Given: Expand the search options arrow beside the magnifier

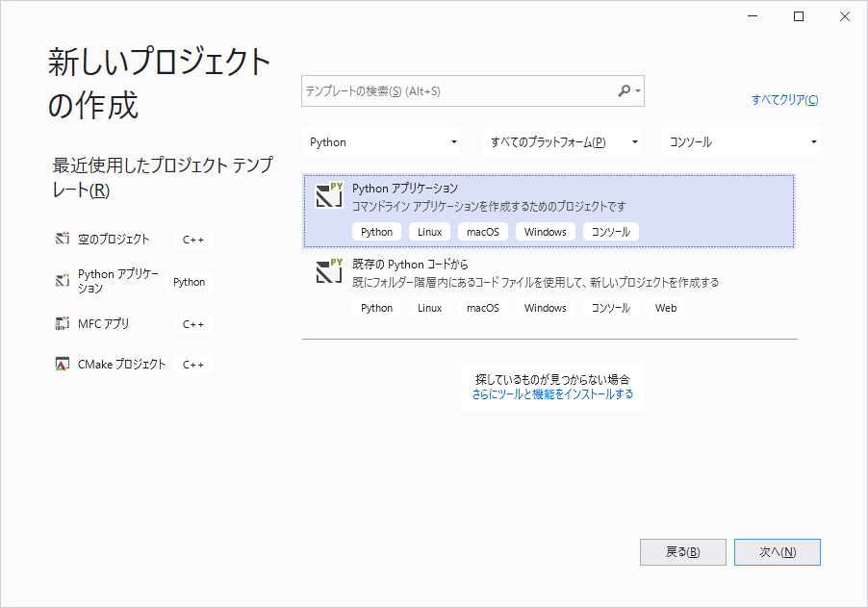Looking at the screenshot, I should tap(638, 91).
